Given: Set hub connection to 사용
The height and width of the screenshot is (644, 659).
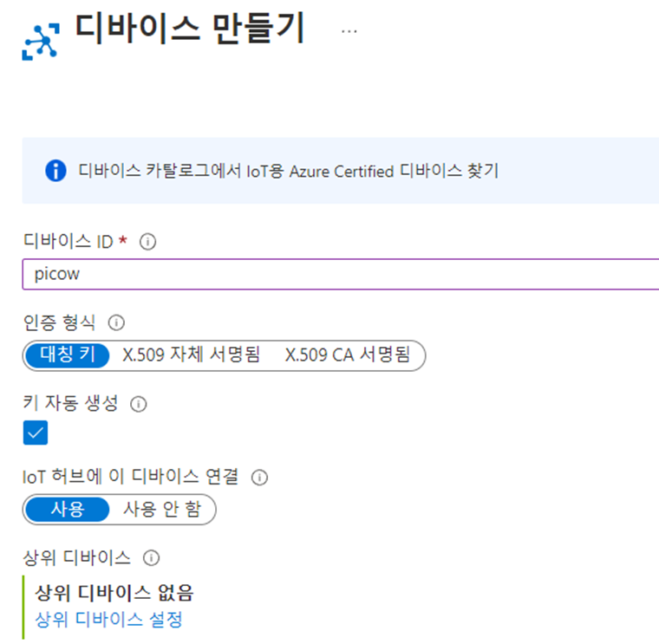Looking at the screenshot, I should (x=68, y=510).
